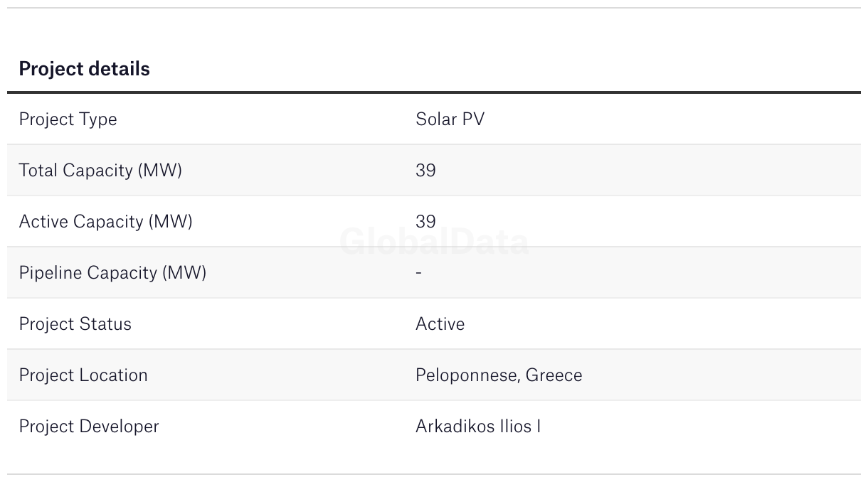Select the "Project Location" label
Viewport: 868px width, 482px height.
[x=83, y=375]
